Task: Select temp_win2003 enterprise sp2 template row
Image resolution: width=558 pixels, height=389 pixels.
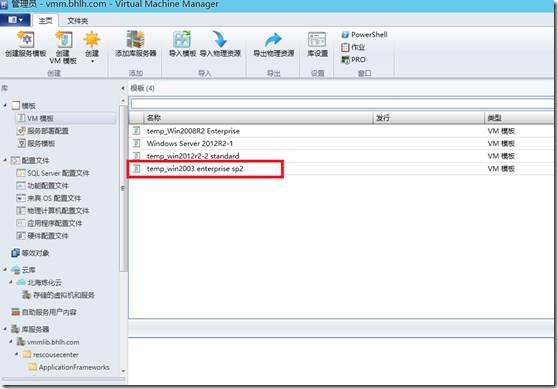Action: [x=341, y=169]
